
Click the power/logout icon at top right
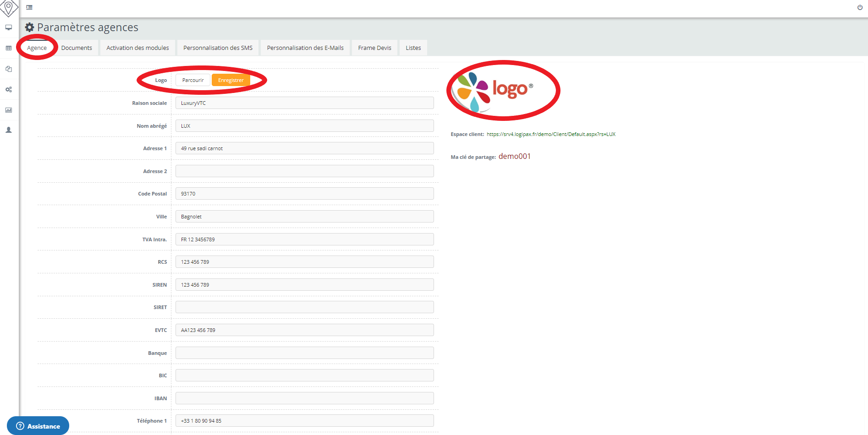click(x=859, y=7)
